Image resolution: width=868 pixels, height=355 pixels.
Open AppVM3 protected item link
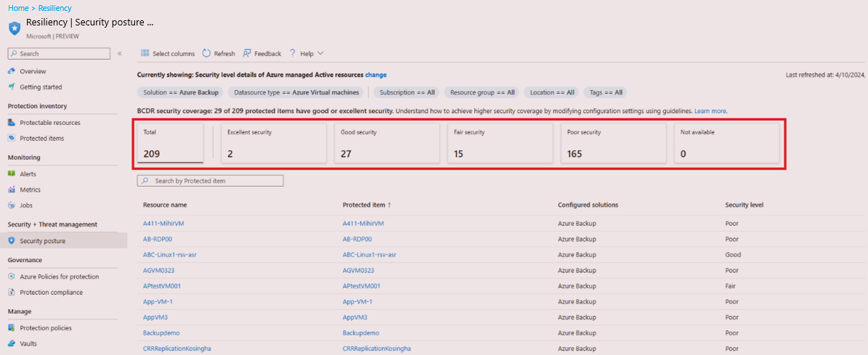[x=355, y=317]
